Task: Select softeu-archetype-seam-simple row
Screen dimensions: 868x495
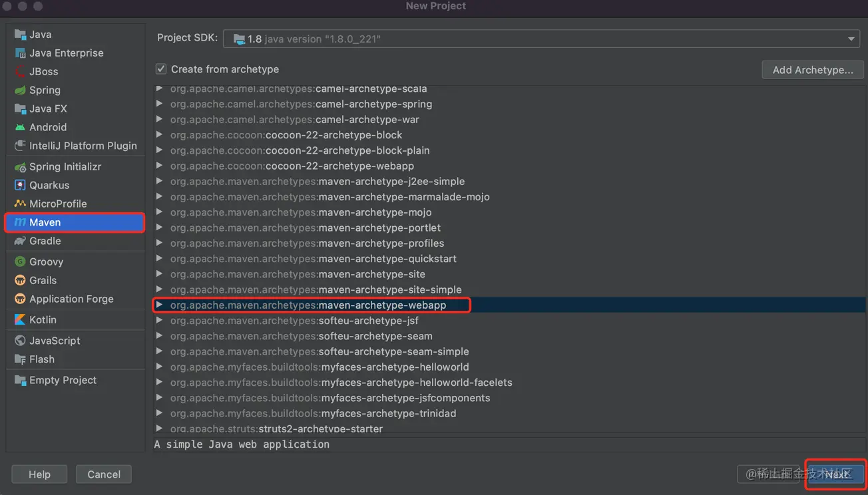Action: click(510, 351)
